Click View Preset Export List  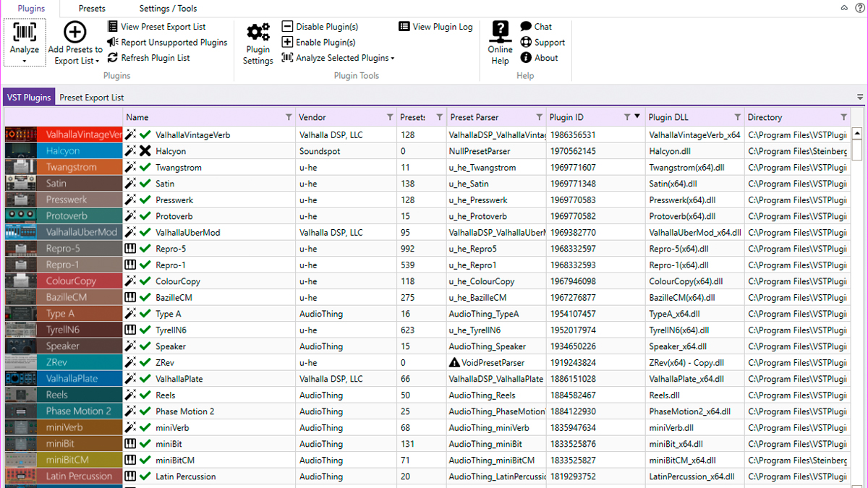(x=156, y=27)
